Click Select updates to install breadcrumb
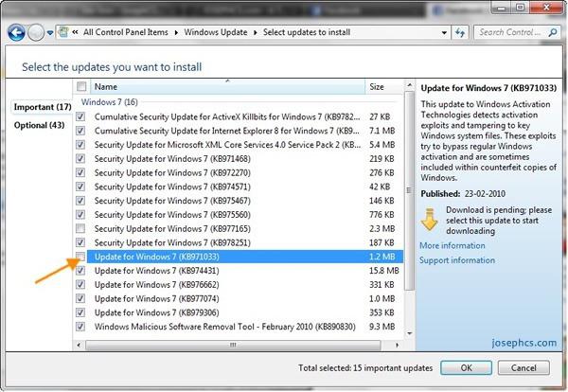568x392 pixels. [307, 32]
